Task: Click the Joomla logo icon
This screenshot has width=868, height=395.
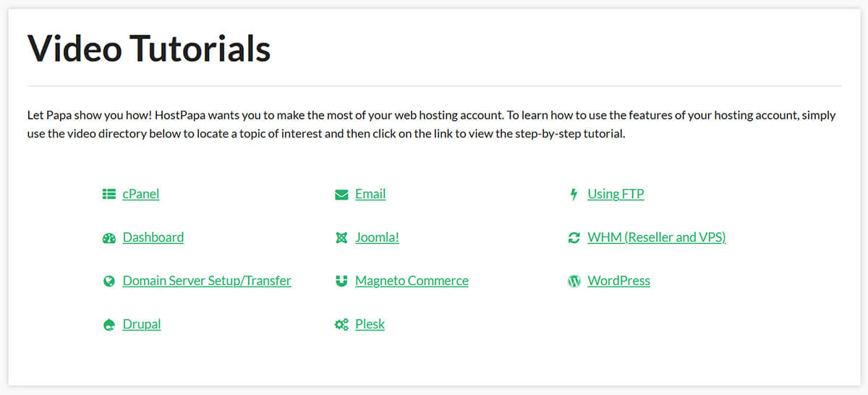Action: point(341,238)
